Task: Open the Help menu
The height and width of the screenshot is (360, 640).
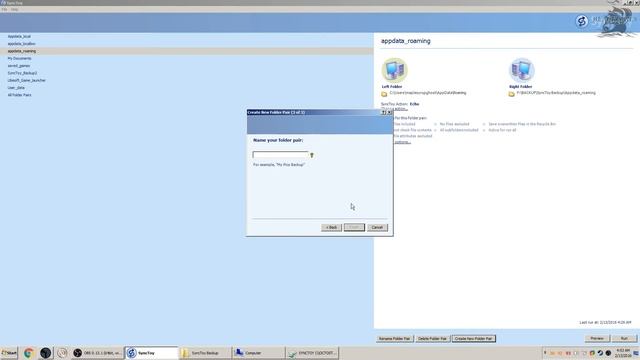Action: click(x=15, y=9)
